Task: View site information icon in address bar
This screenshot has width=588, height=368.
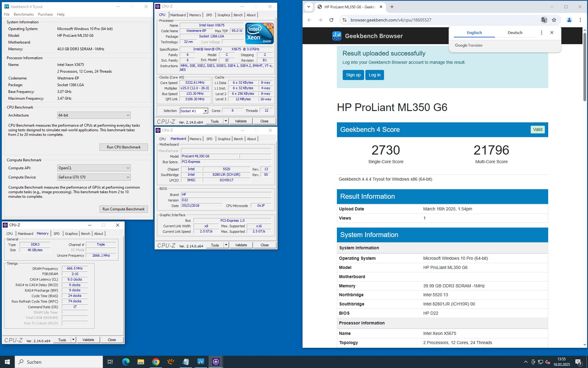Action: [x=344, y=20]
